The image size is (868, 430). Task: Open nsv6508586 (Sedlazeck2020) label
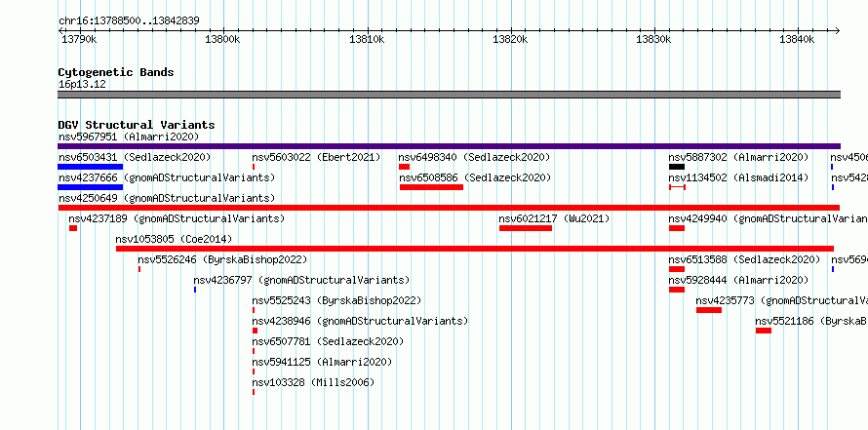tap(476, 177)
